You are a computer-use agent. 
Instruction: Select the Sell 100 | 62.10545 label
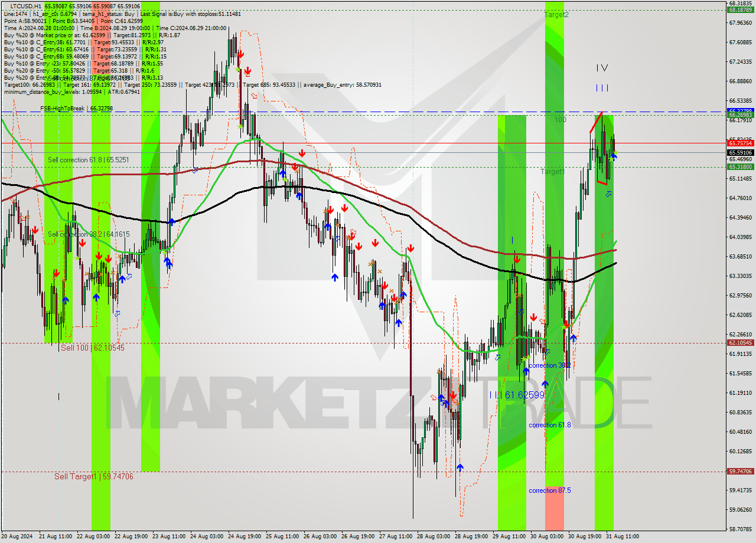[x=93, y=348]
